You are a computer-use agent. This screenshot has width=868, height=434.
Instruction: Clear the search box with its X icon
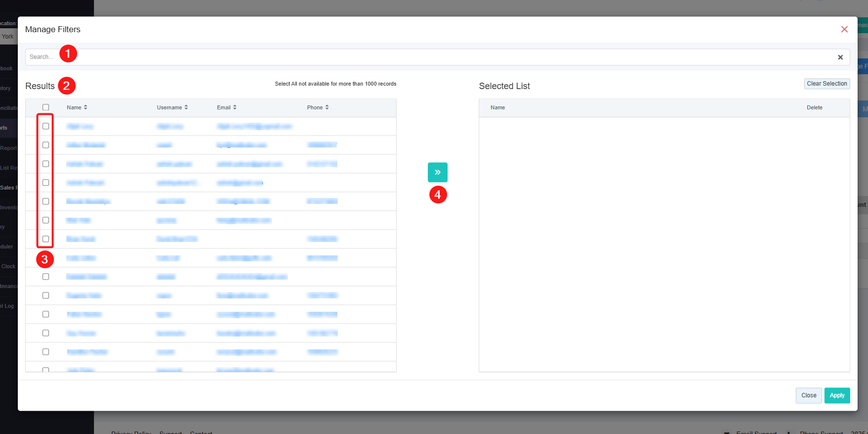coord(840,57)
